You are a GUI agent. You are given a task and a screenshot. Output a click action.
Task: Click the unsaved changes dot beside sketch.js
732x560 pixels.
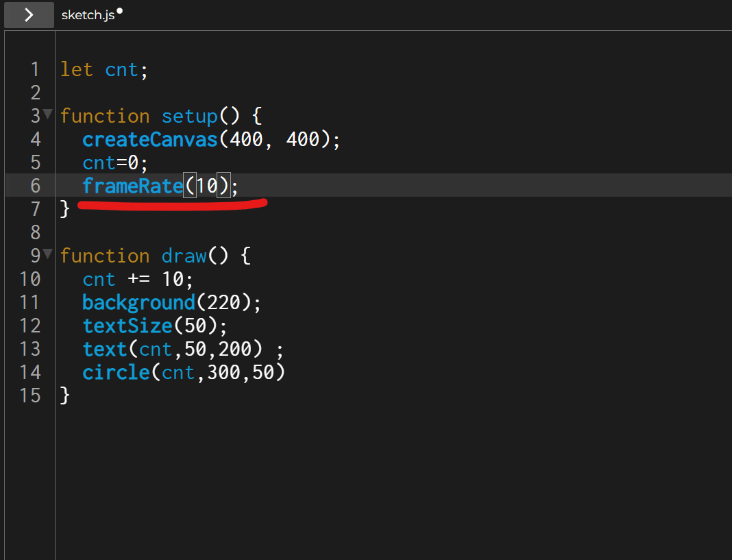click(119, 11)
